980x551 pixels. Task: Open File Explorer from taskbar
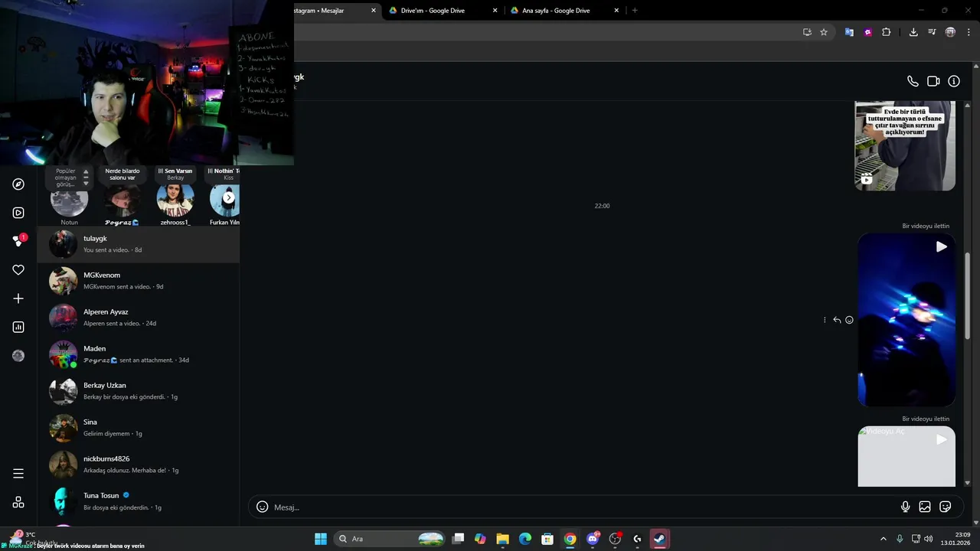pos(502,539)
